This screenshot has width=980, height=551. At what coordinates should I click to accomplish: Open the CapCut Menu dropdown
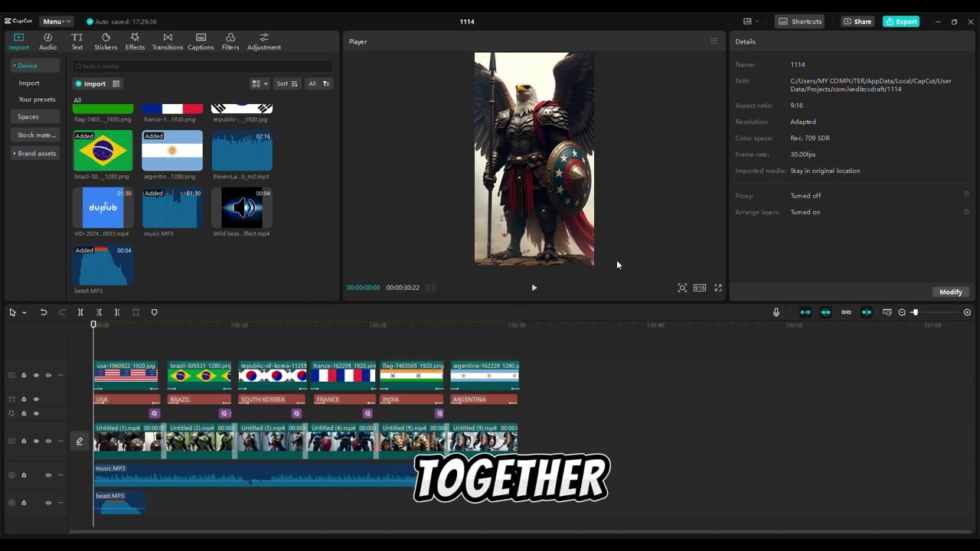(57, 21)
